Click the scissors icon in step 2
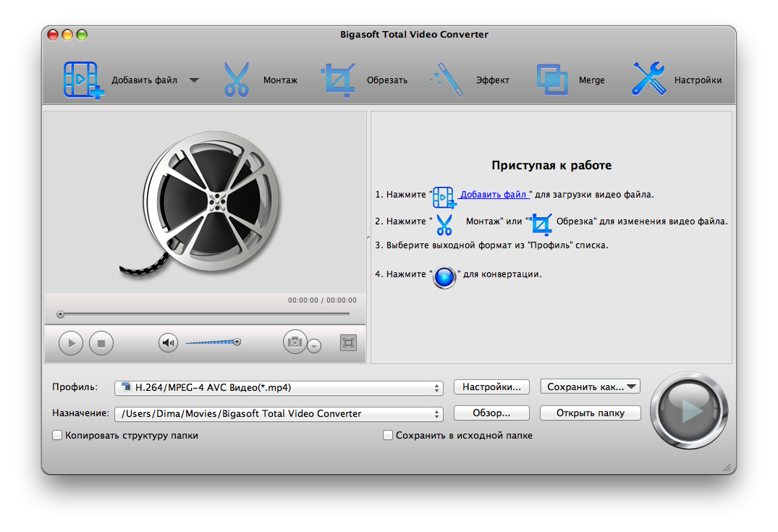 click(444, 224)
